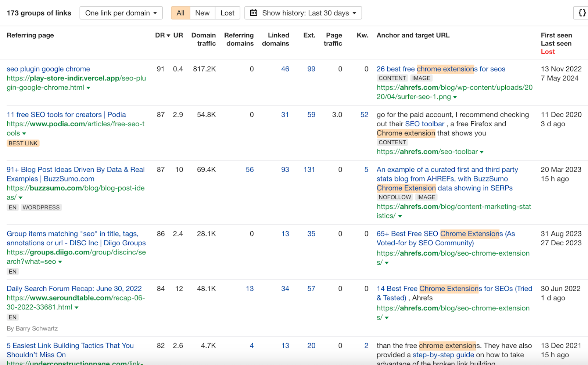
Task: Open 'step-by-step guide' anchor link
Action: tap(443, 355)
